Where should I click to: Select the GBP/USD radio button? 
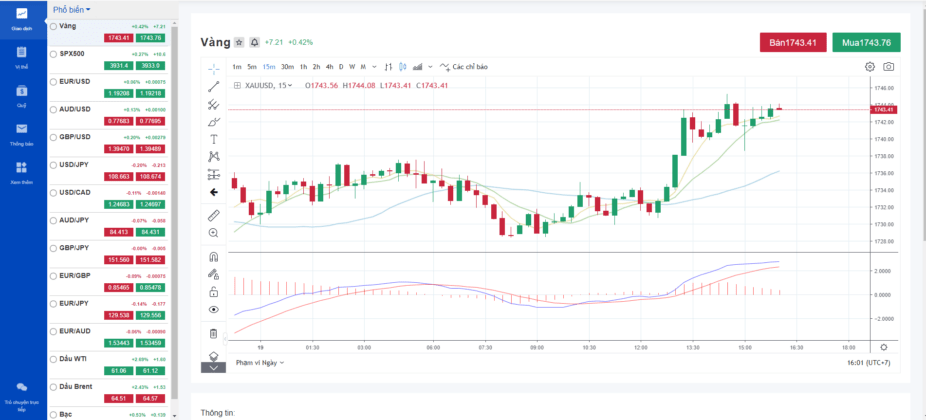tap(54, 137)
